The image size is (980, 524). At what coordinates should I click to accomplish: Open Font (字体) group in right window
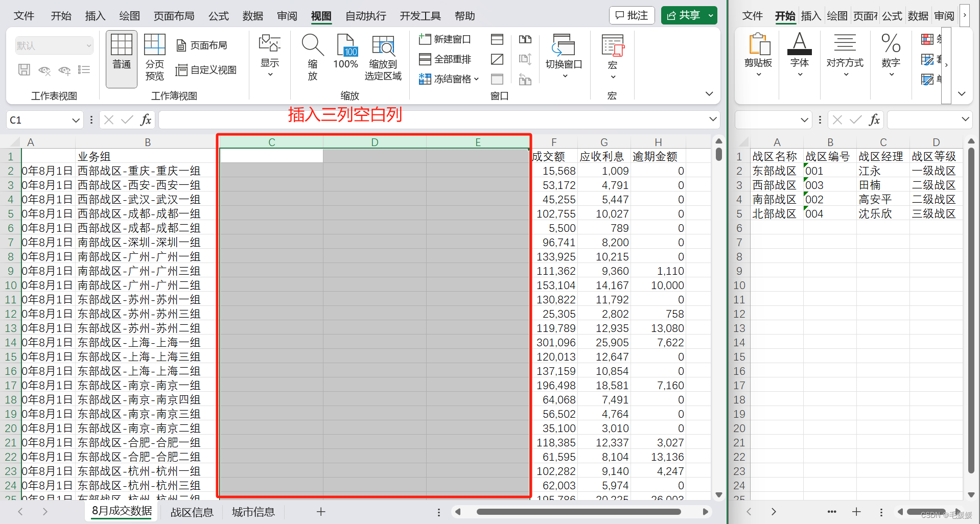[x=800, y=56]
